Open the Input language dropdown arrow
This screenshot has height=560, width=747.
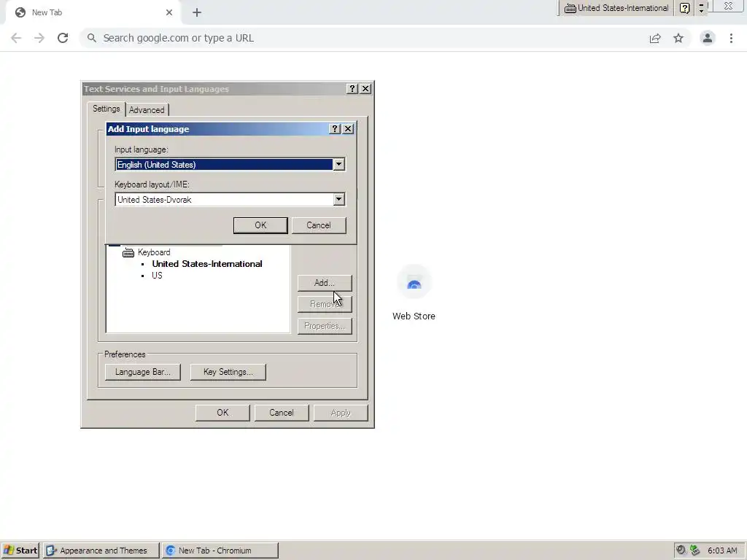point(338,164)
